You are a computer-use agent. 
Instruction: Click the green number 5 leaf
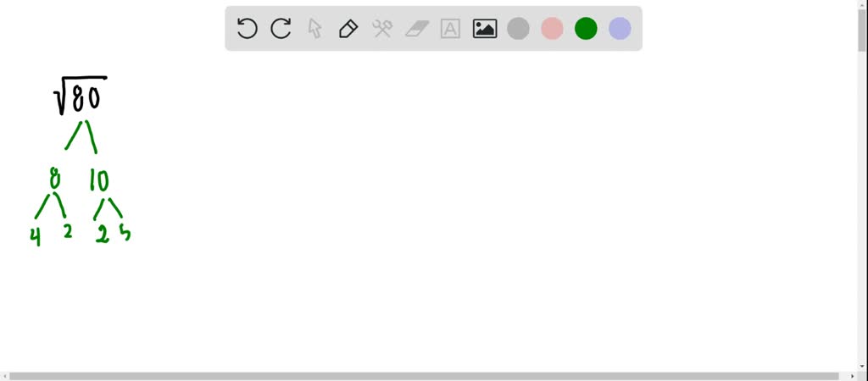tap(125, 234)
